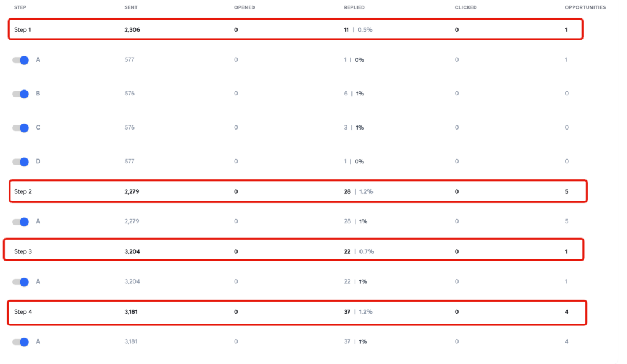
Task: Open the Step 3 row
Action: pyautogui.click(x=293, y=250)
